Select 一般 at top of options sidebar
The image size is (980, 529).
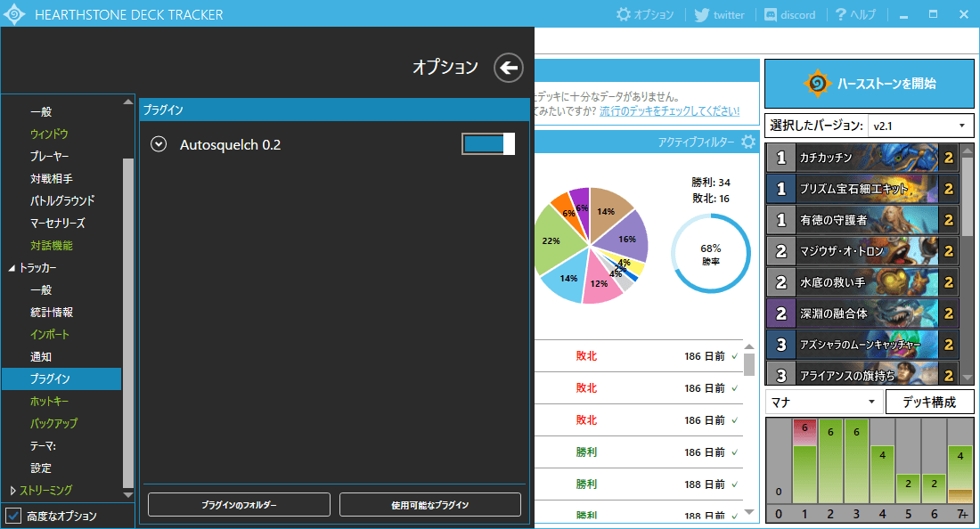point(41,112)
